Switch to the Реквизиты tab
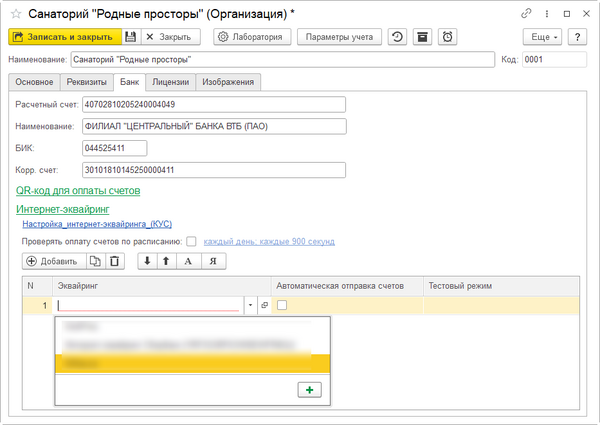600x425 pixels. (87, 82)
